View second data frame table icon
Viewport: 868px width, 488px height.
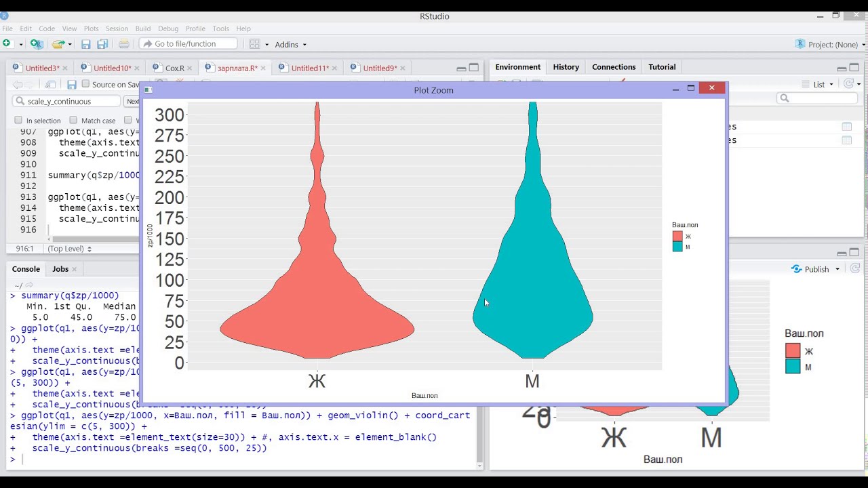[846, 140]
